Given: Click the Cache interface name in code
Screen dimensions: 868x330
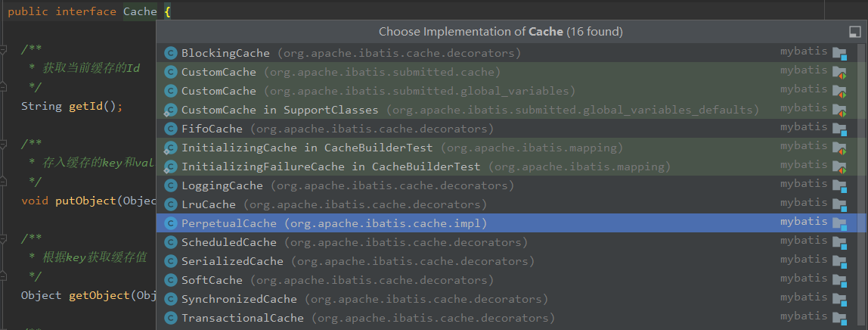Looking at the screenshot, I should tap(140, 11).
